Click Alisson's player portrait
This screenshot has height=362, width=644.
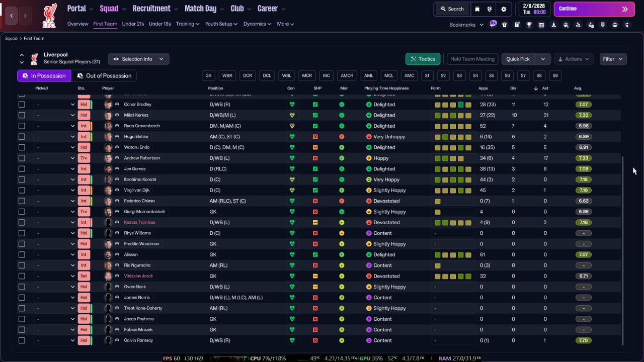(x=108, y=254)
